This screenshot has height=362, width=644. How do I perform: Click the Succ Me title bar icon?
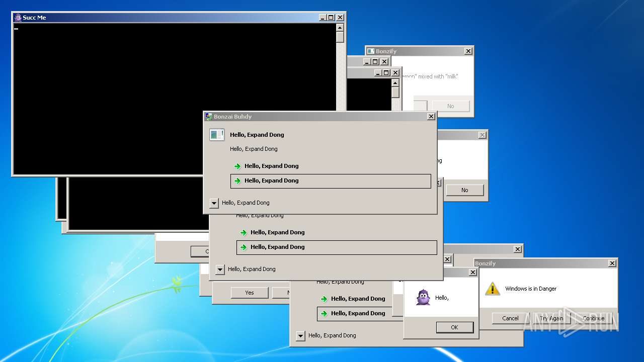point(18,18)
